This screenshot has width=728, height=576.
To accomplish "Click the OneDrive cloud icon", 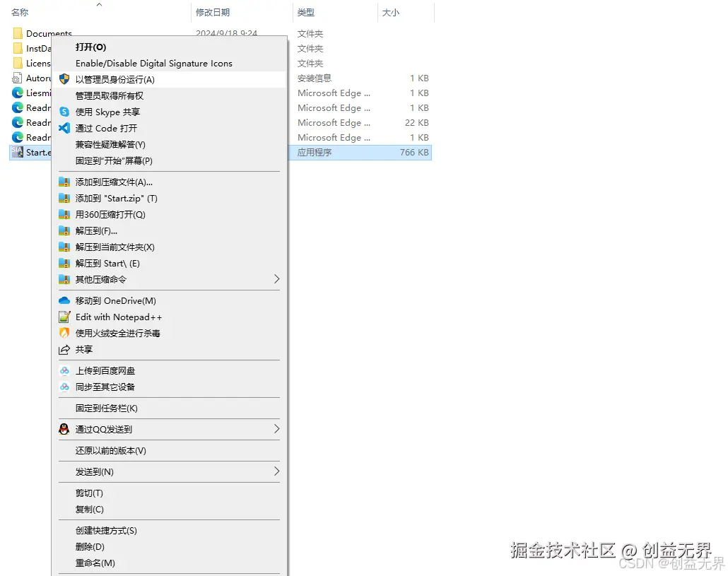I will point(64,301).
